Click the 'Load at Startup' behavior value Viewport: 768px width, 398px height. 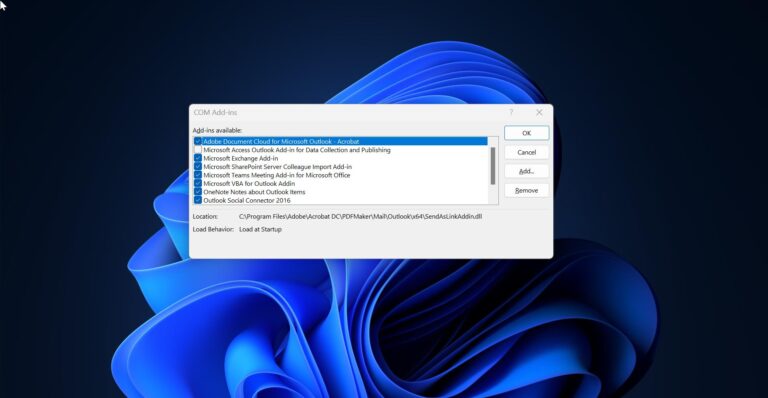[x=260, y=229]
